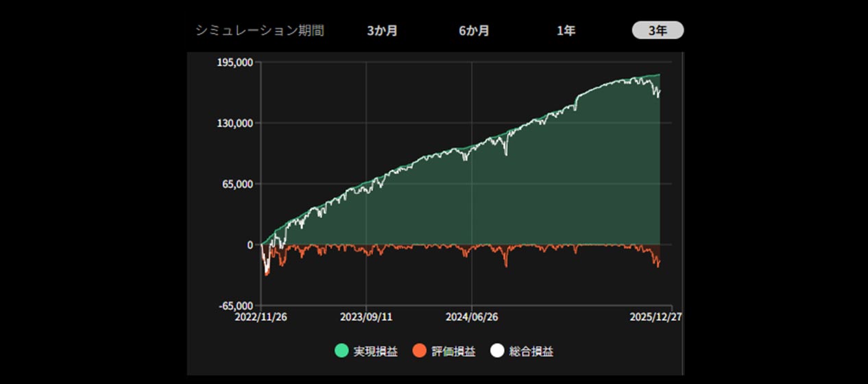Viewport: 868px width, 384px height.
Task: Toggle the green 実現損益 legend circle
Action: [341, 351]
